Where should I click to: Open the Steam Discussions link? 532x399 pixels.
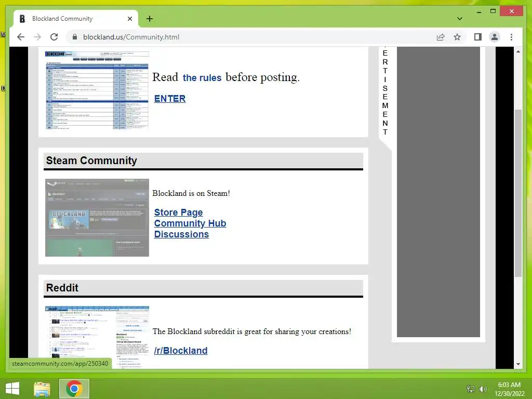coord(181,234)
